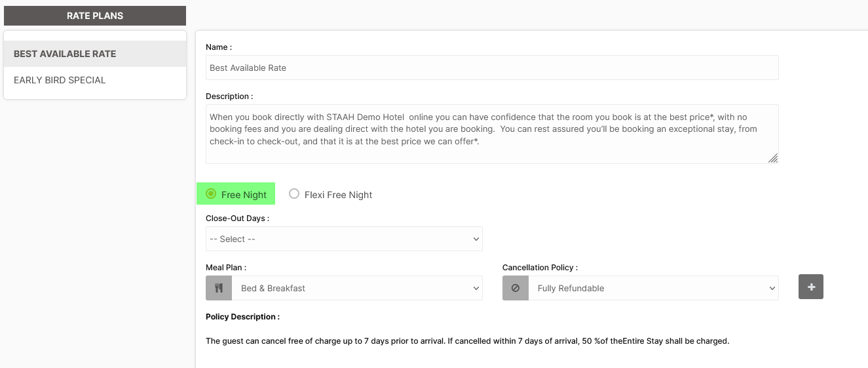Click the Policy Description text paragraph
868x368 pixels.
pyautogui.click(x=467, y=341)
